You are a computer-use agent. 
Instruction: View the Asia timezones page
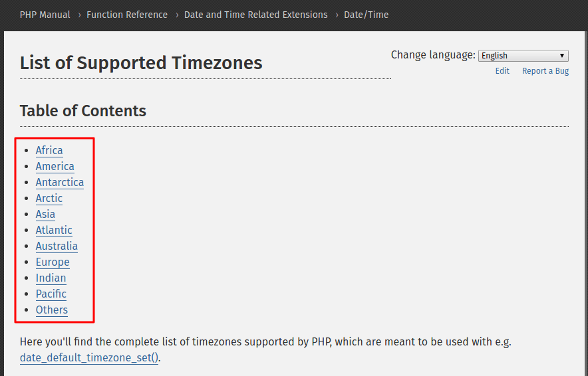(x=45, y=215)
